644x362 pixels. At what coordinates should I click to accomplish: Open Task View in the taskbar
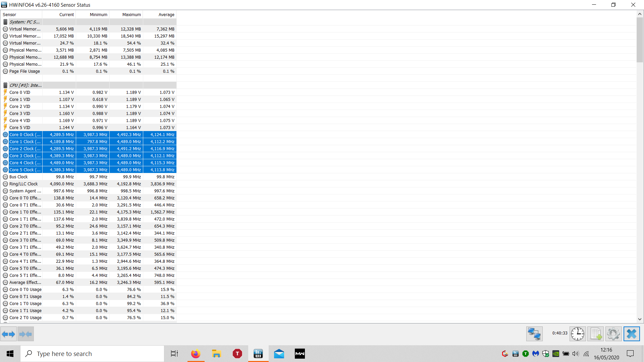point(174,354)
